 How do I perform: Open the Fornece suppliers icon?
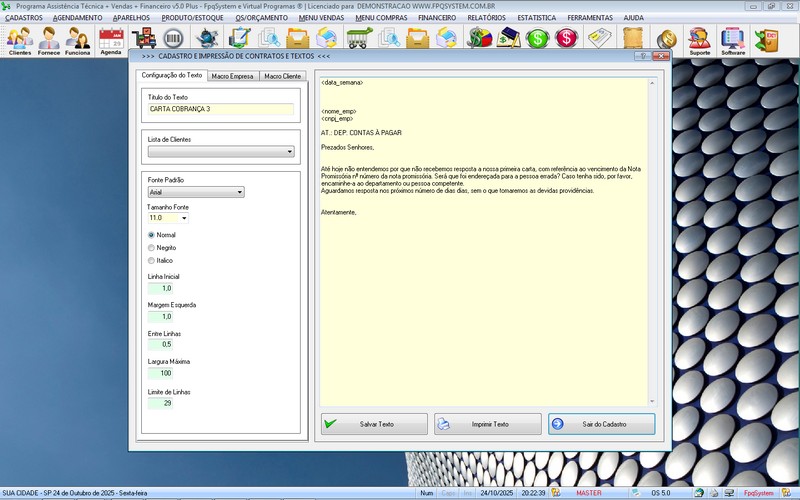coord(49,41)
